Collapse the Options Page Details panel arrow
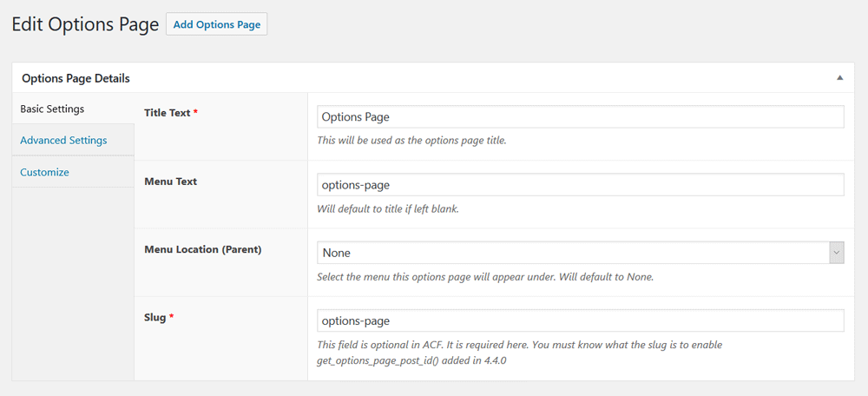The height and width of the screenshot is (396, 868). click(839, 78)
